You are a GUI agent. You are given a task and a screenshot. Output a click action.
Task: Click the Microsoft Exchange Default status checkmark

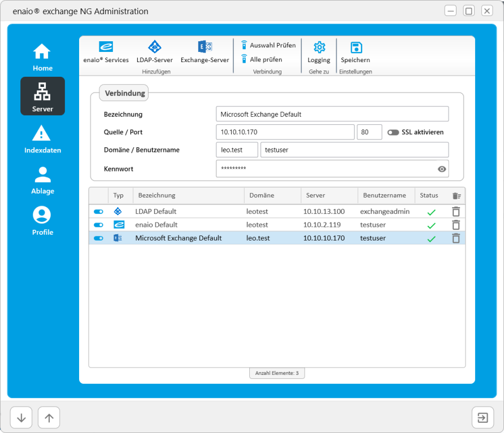coord(431,239)
